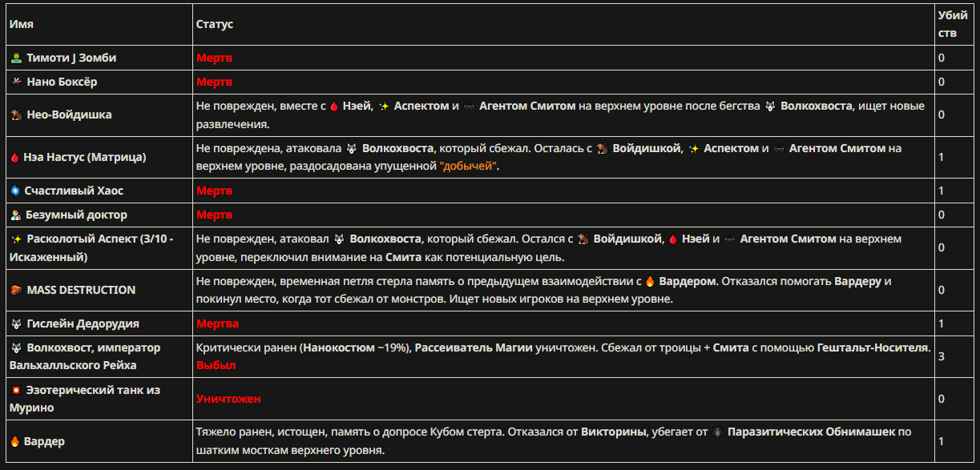Click the red Выбыл text
The height and width of the screenshot is (470, 980).
pos(216,365)
